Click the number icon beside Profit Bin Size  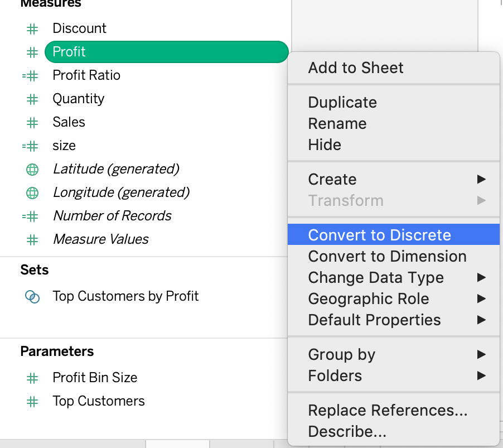32,378
